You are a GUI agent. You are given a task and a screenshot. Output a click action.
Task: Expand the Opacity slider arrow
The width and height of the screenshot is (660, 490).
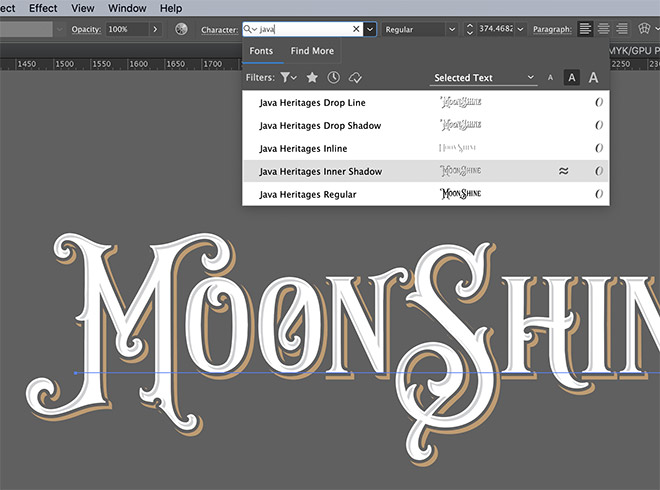[x=155, y=29]
